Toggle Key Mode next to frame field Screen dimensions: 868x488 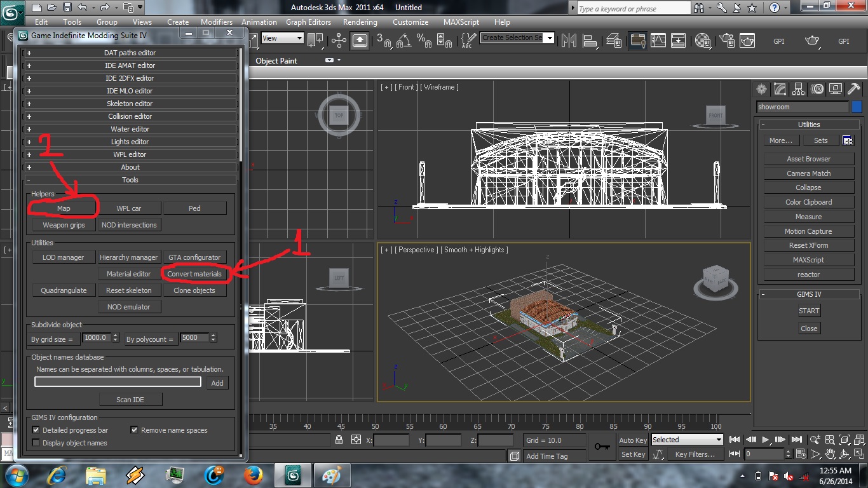coord(736,454)
